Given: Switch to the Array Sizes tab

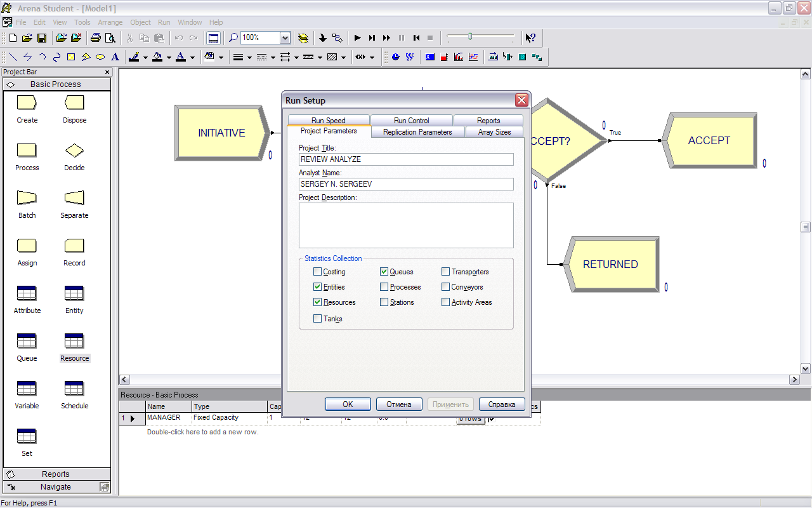Looking at the screenshot, I should pyautogui.click(x=495, y=132).
